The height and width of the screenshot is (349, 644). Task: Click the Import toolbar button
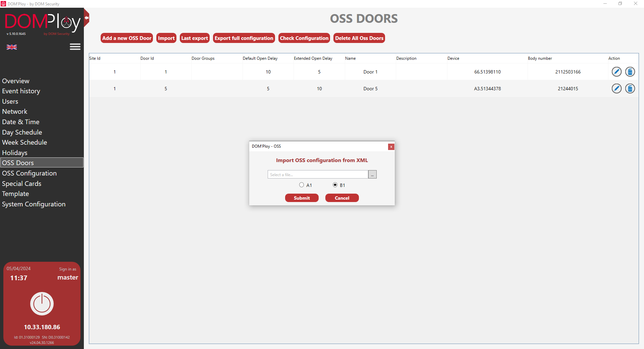tap(166, 38)
